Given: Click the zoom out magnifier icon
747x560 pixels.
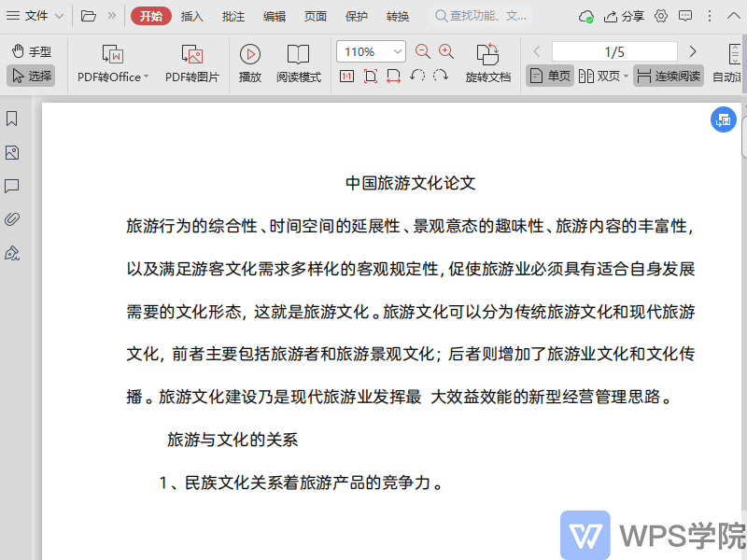Looking at the screenshot, I should tap(423, 52).
